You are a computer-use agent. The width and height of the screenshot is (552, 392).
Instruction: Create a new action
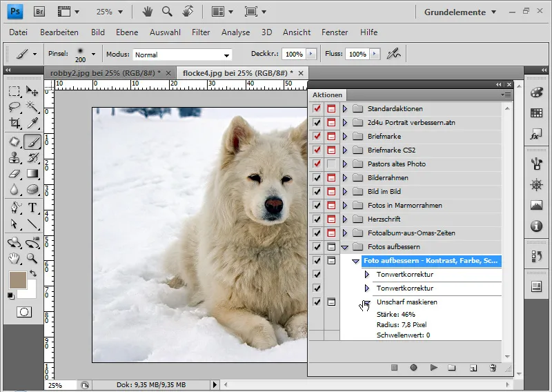[x=473, y=368]
